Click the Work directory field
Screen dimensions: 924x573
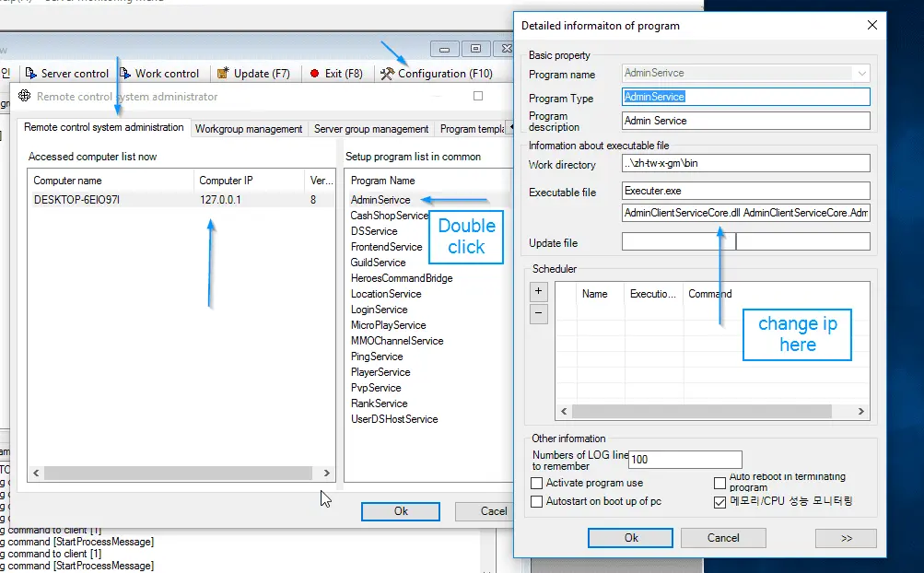[x=745, y=163]
